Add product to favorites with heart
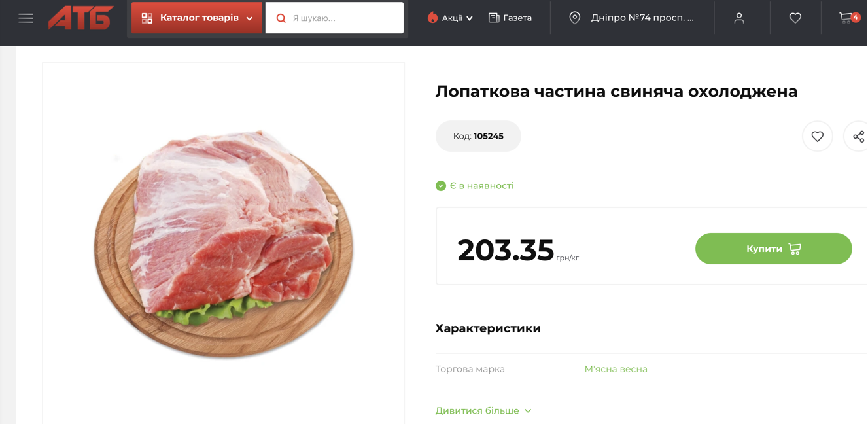This screenshot has height=424, width=868. point(818,136)
